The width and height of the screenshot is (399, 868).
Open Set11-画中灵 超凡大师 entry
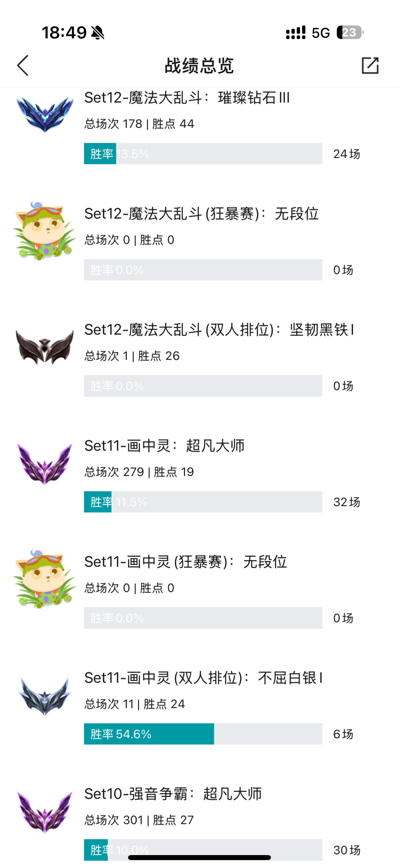click(164, 446)
